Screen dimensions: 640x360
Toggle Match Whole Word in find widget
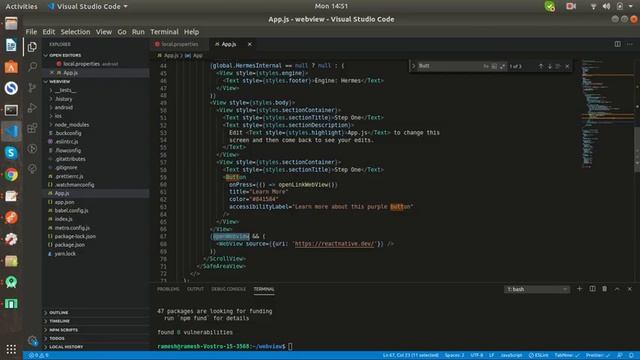[494, 66]
